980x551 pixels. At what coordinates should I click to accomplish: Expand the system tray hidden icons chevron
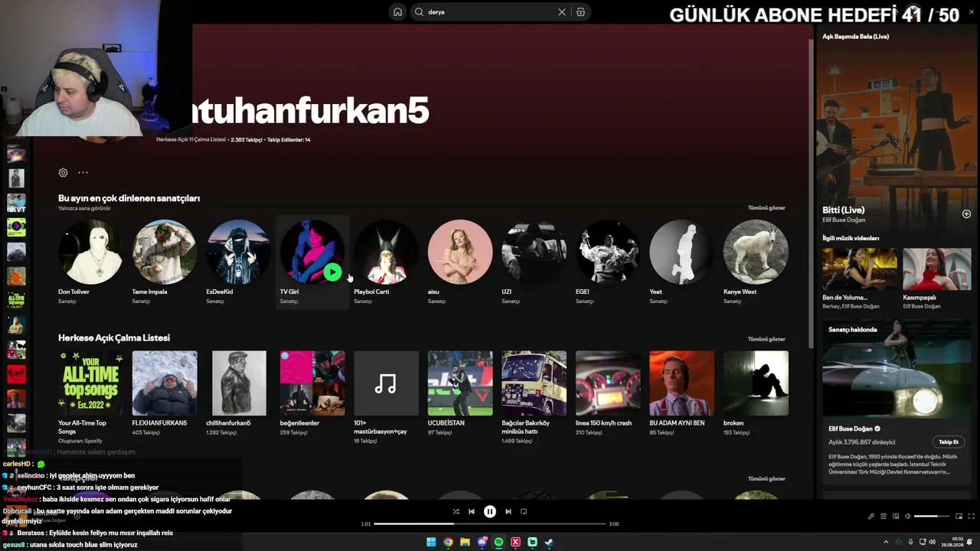tap(887, 543)
